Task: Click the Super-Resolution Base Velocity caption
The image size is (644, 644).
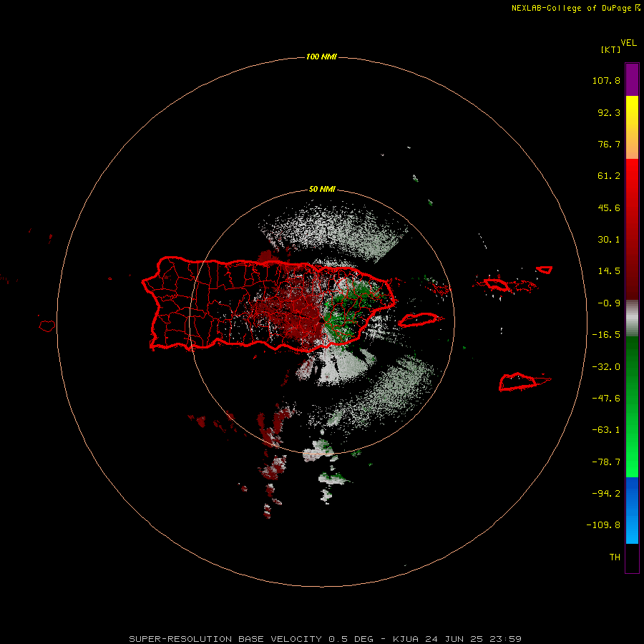Action: [325, 639]
